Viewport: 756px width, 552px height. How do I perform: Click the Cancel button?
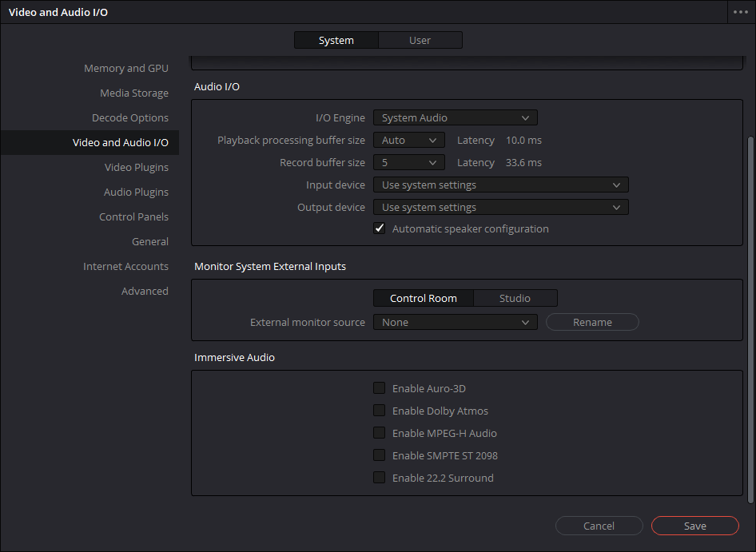[599, 526]
